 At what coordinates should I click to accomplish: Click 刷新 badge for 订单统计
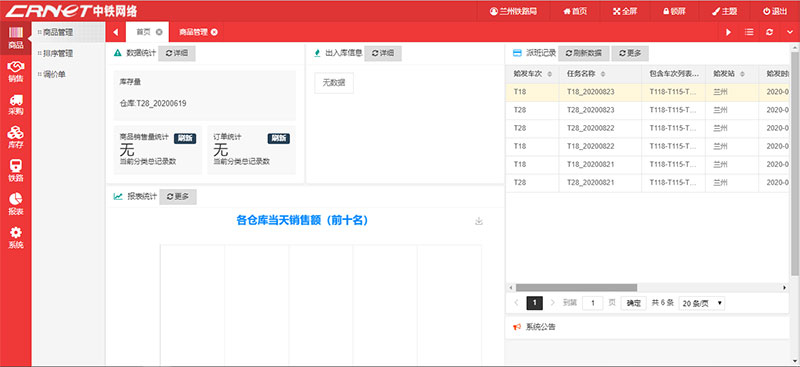[279, 138]
